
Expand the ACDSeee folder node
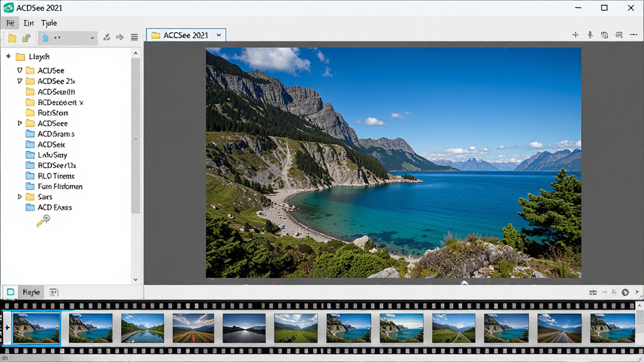click(x=19, y=123)
